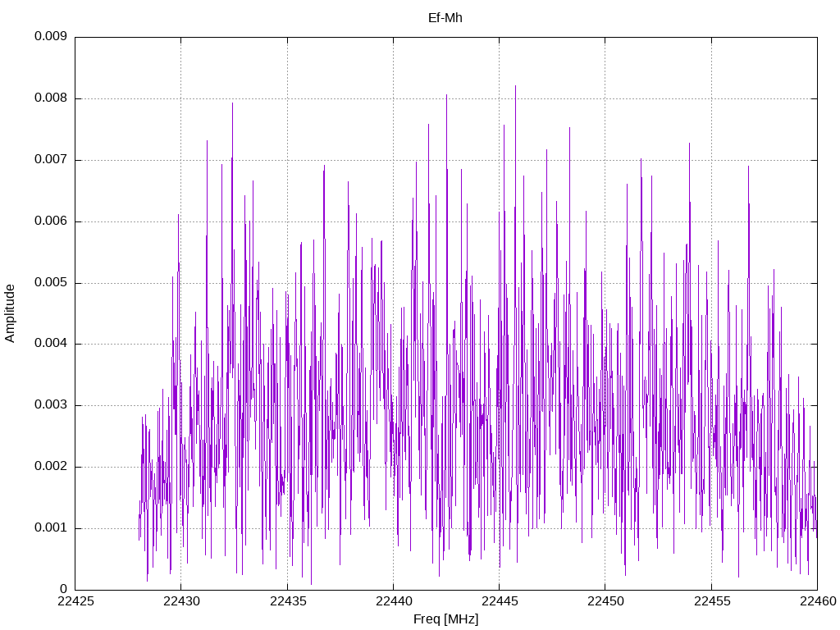Click the 0.001 y-axis tick label
The height and width of the screenshot is (630, 840).
51,528
